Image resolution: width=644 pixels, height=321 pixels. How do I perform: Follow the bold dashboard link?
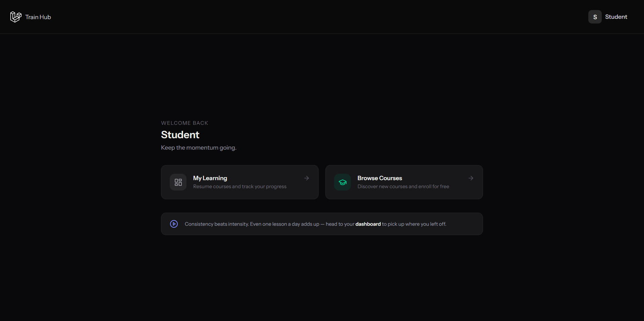click(x=368, y=224)
